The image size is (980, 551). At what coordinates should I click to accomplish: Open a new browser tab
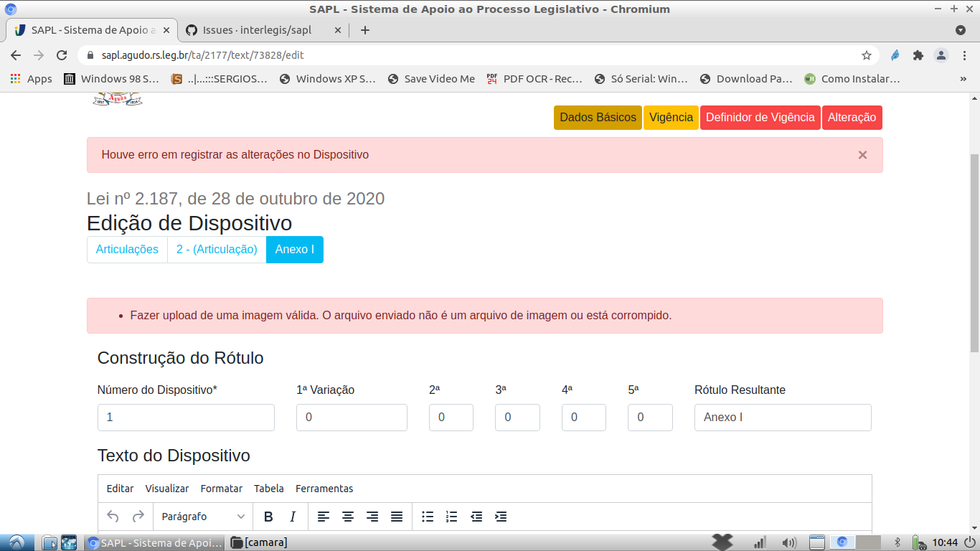[365, 30]
